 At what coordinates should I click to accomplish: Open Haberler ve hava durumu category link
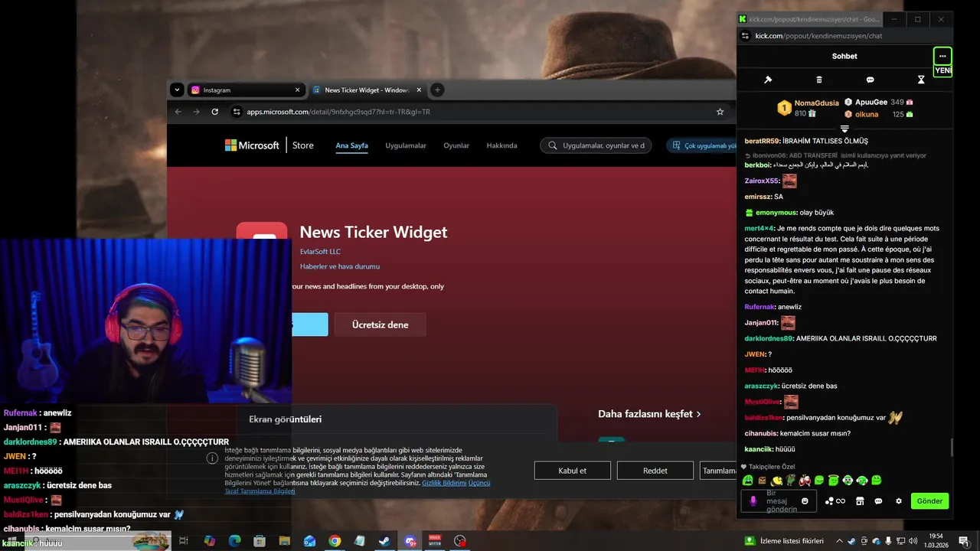coord(340,266)
